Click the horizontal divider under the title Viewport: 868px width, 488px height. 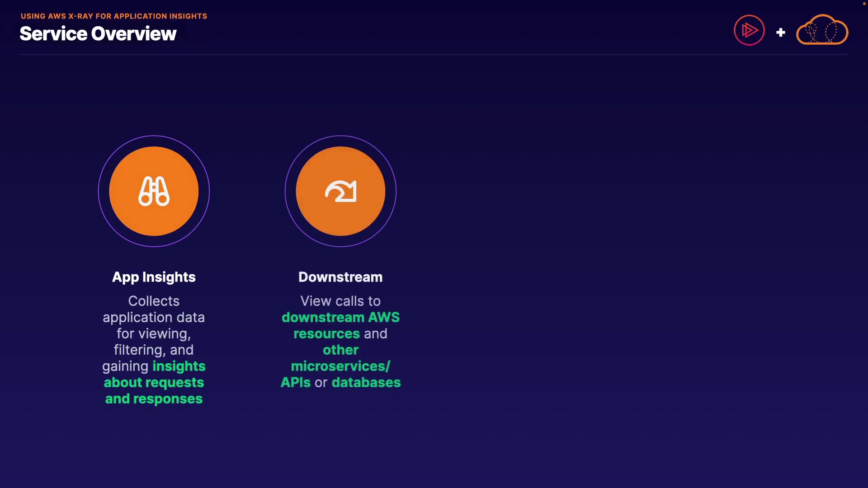(434, 55)
